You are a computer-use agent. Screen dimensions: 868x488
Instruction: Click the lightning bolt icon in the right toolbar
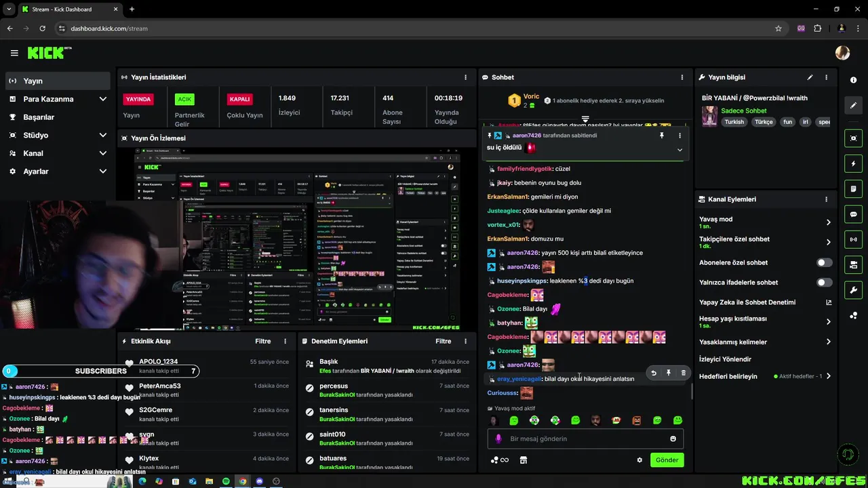click(x=853, y=163)
